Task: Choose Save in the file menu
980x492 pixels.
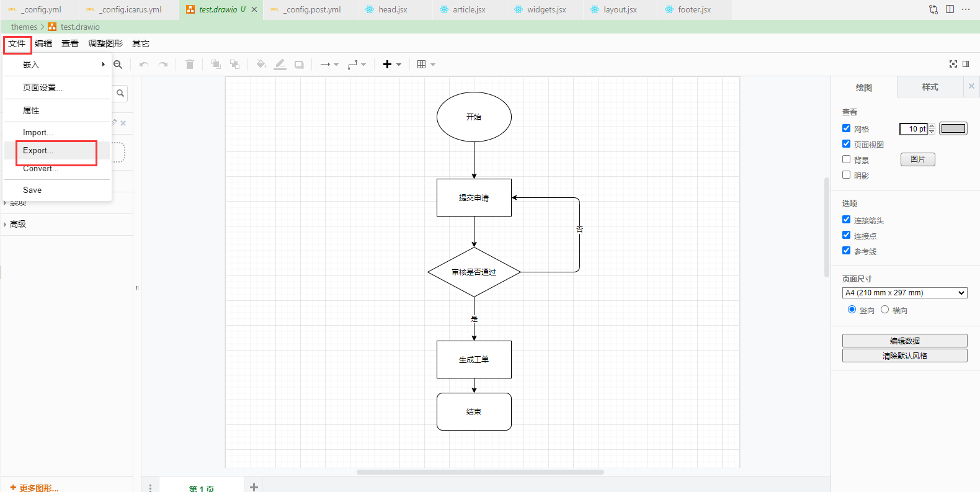Action: coord(57,190)
